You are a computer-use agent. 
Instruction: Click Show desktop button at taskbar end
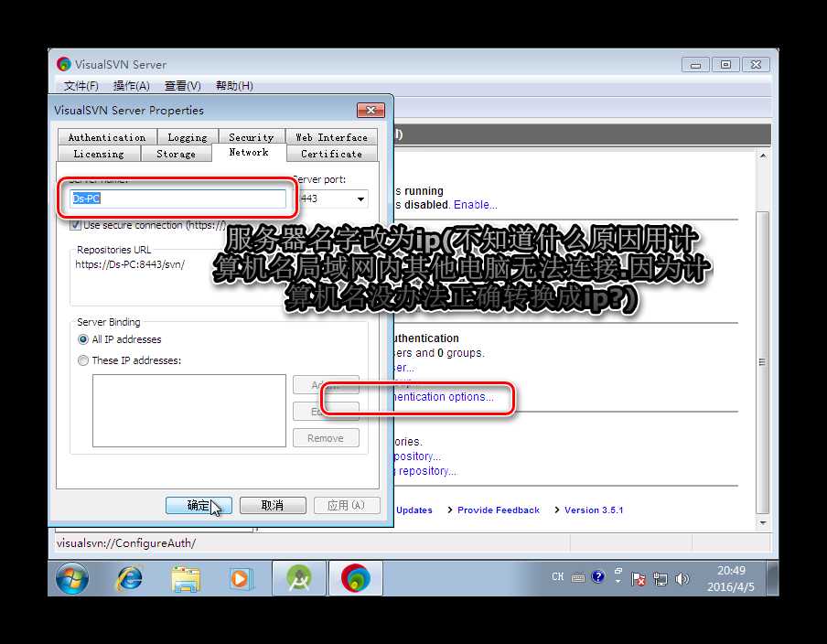pos(772,578)
